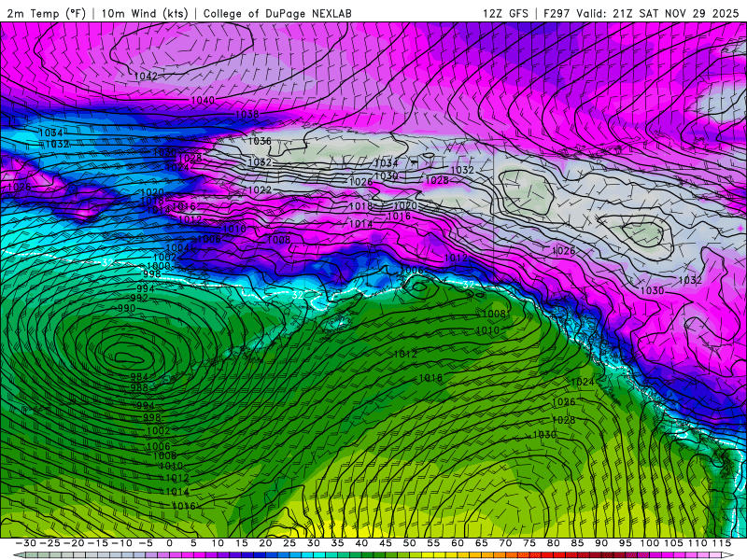Image resolution: width=747 pixels, height=560 pixels.
Task: Click the 1004 isobar label
Action: point(178,247)
